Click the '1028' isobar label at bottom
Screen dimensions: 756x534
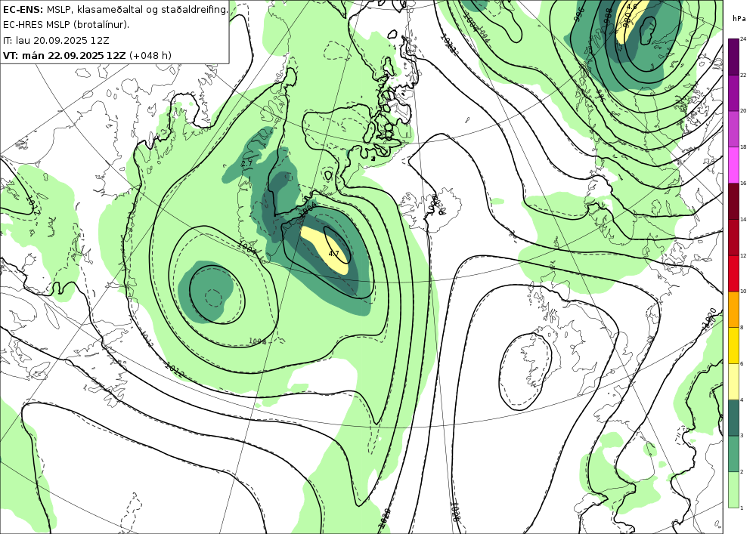454,512
